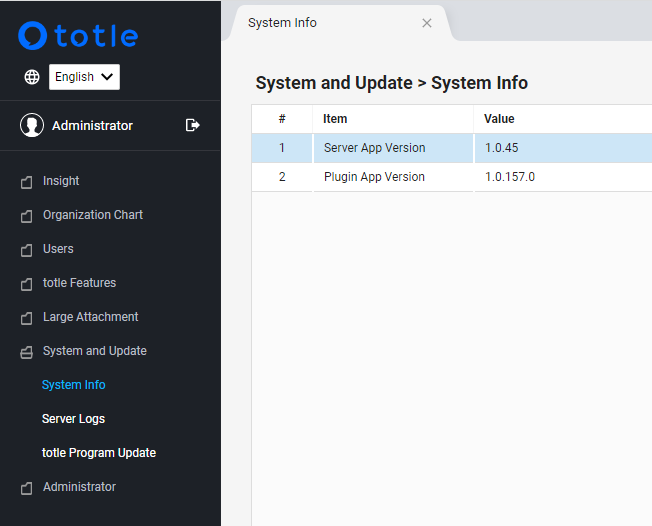This screenshot has width=652, height=526.
Task: Click open-folder icon next to System and Update
Action: 27,353
